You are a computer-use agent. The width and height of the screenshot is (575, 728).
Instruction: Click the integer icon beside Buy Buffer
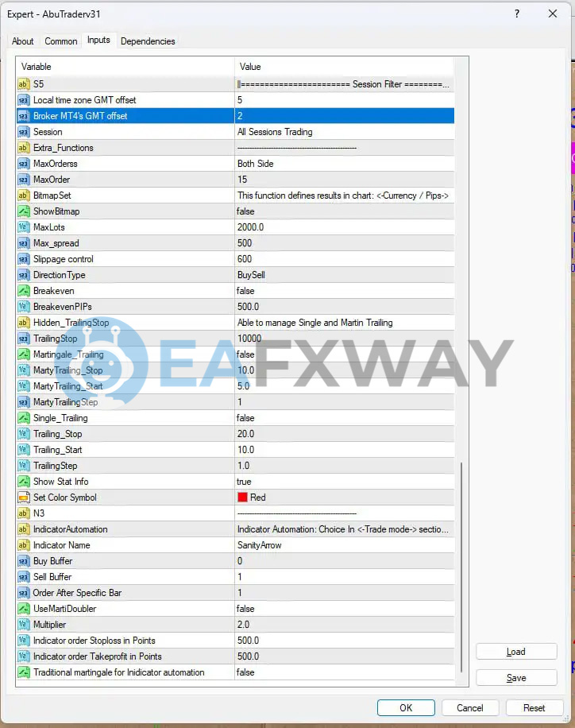[x=23, y=561]
